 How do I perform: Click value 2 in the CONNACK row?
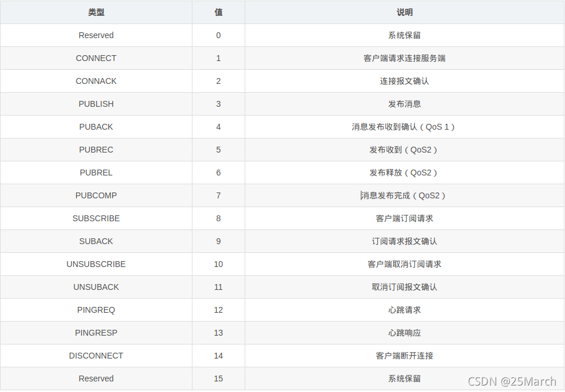point(218,81)
